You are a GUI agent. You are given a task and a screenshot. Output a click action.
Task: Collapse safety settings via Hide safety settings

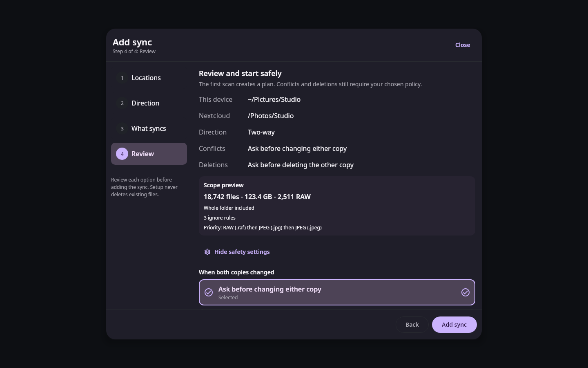click(237, 252)
